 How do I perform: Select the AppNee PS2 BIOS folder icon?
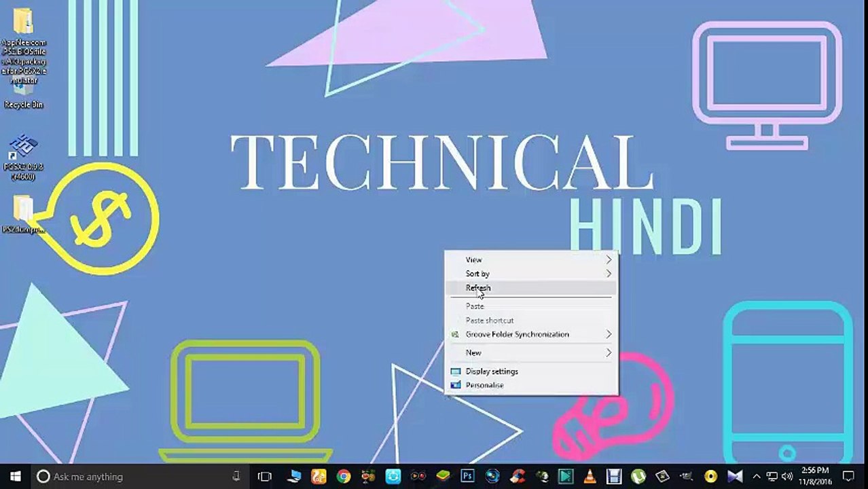23,45
